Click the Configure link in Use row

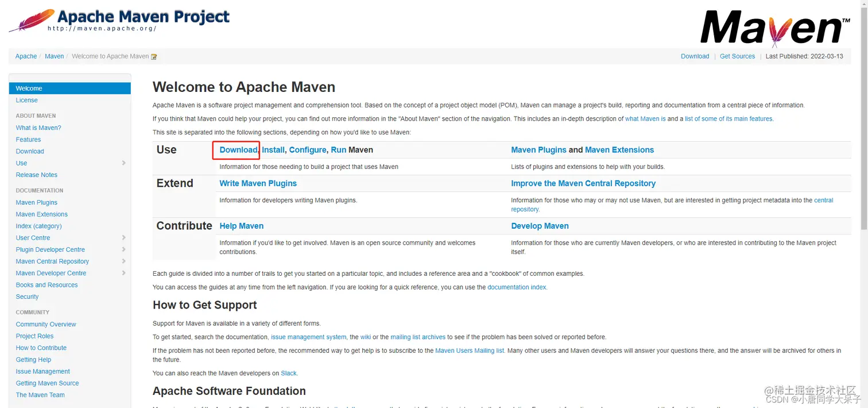coord(308,150)
